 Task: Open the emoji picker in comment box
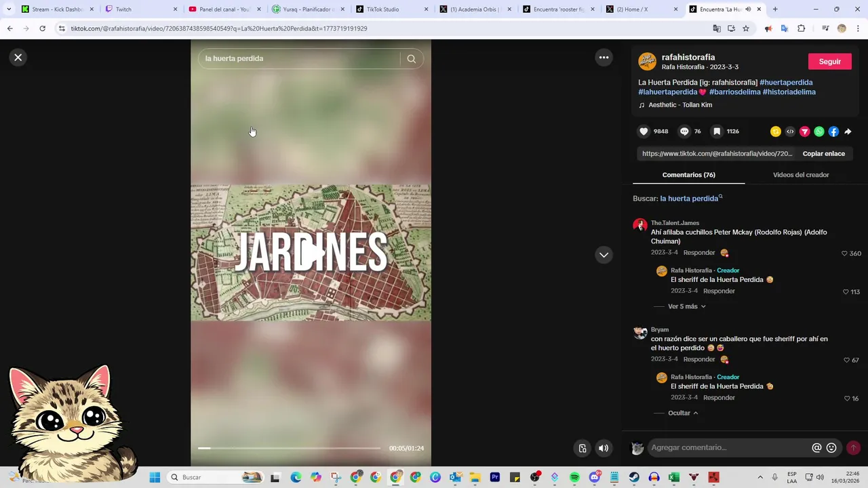click(x=831, y=448)
